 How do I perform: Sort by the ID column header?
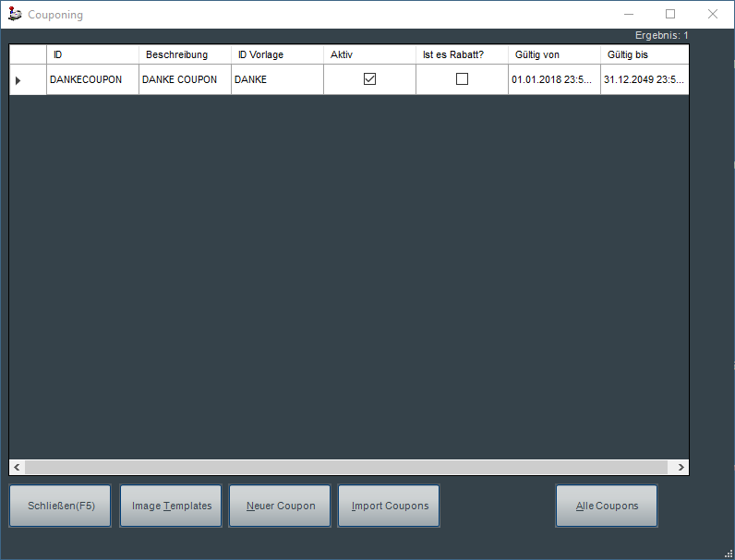[x=92, y=54]
